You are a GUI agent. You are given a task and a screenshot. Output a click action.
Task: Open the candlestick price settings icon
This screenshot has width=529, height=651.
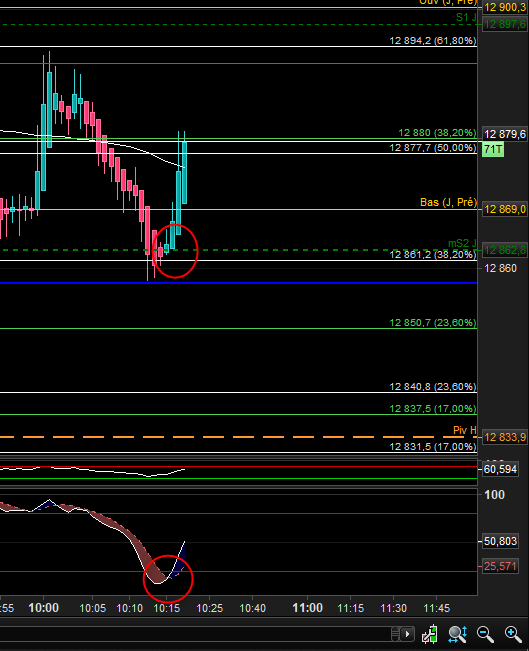(430, 634)
